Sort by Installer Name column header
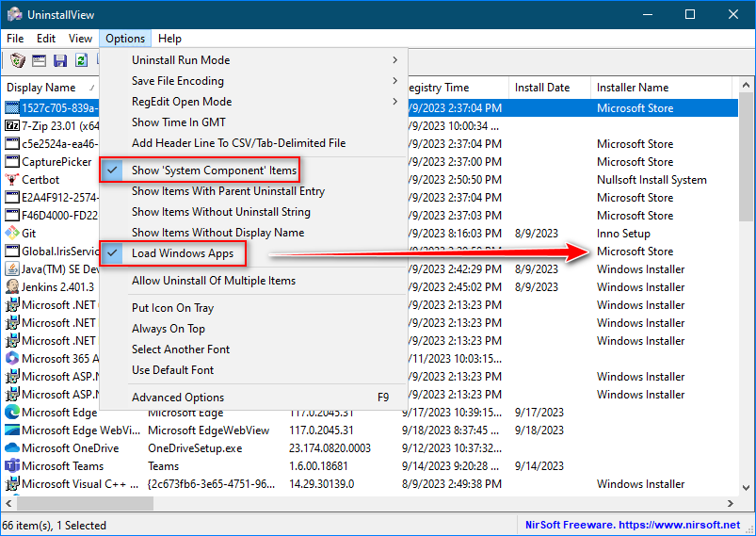Viewport: 756px width, 536px height. tap(661, 88)
